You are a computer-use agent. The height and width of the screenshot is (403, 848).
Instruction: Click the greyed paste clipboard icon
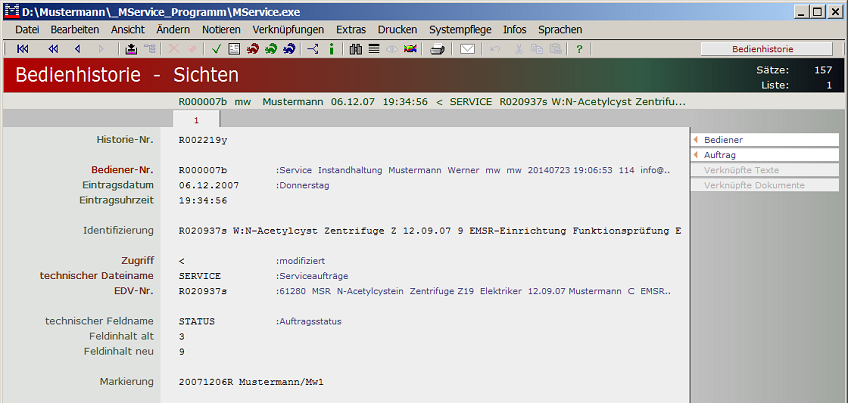(555, 49)
